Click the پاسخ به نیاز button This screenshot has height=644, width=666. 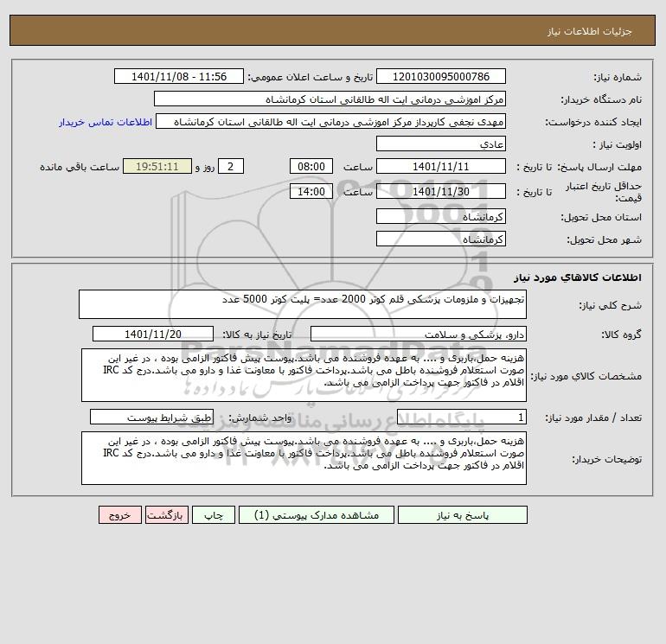[462, 515]
